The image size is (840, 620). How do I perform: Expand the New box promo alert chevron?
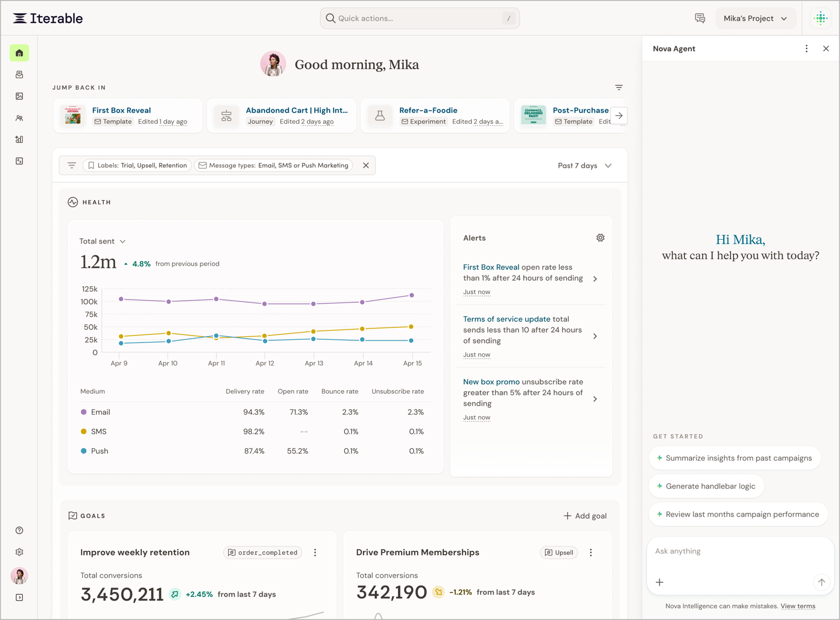(595, 399)
